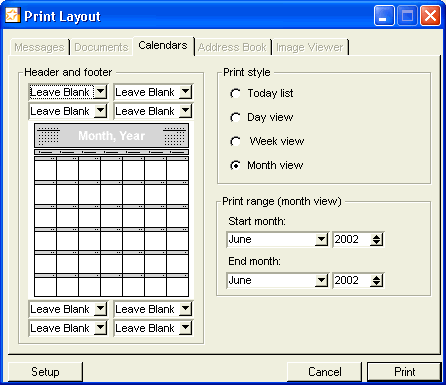Viewport: 446px width, 385px height.
Task: Click the Cancel button
Action: coord(325,372)
